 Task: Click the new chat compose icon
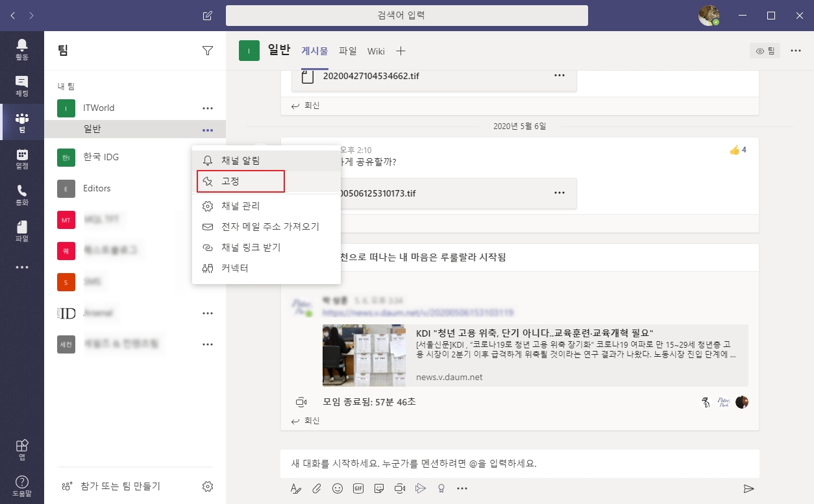208,16
